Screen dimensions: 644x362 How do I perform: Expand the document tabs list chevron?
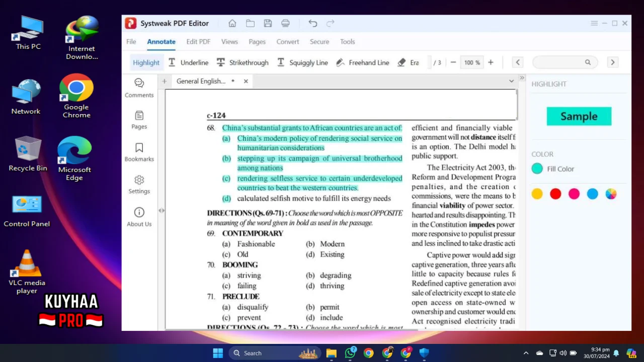pyautogui.click(x=512, y=81)
